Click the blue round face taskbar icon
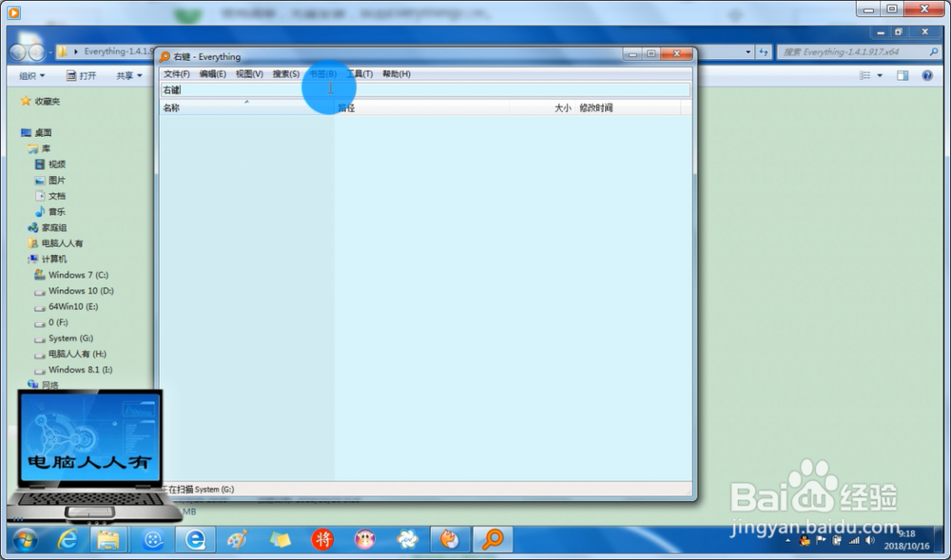Viewport: 951px width, 560px height. tap(153, 539)
